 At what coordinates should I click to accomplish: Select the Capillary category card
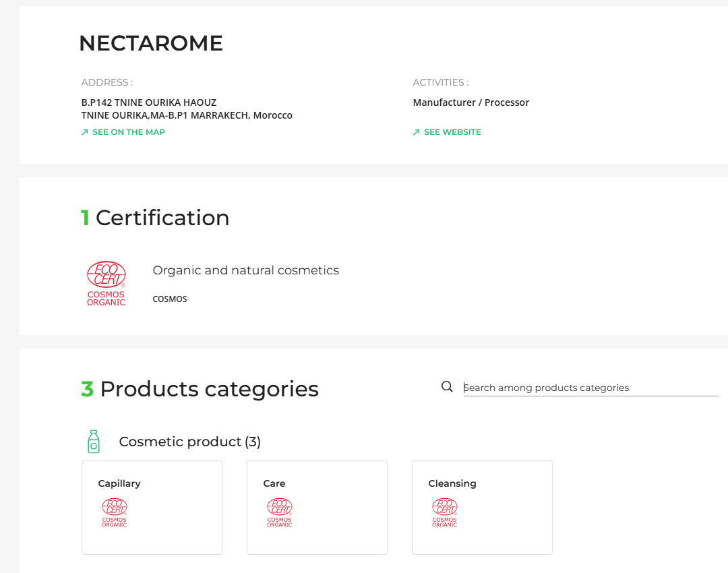pyautogui.click(x=152, y=507)
